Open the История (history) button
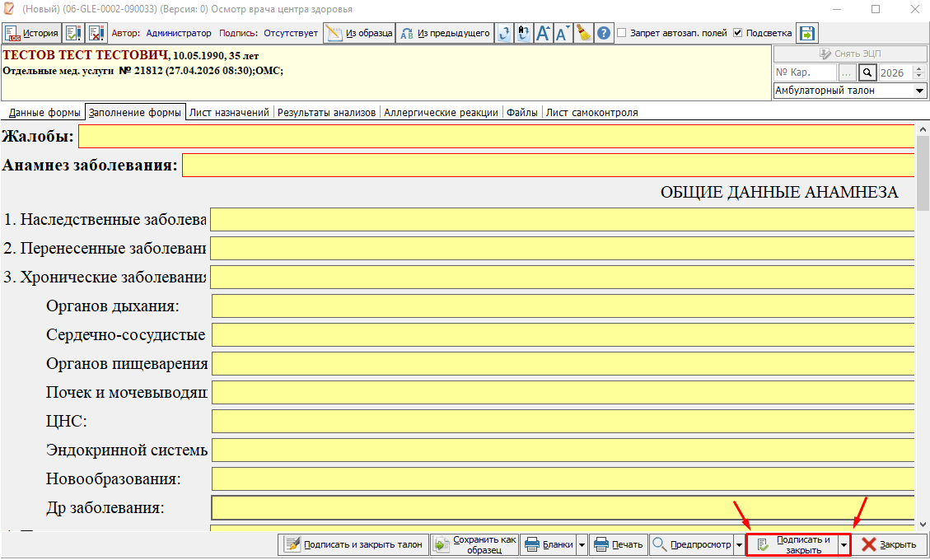930x560 pixels. point(32,33)
